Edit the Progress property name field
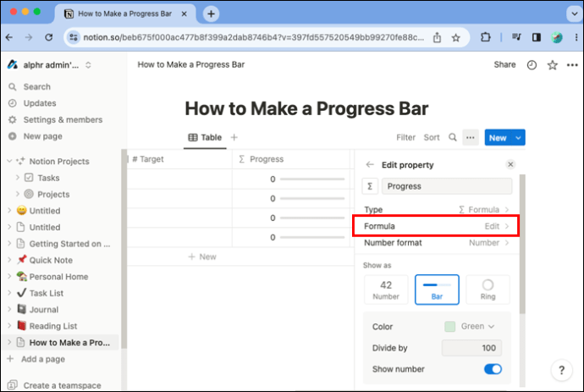Screen dimensions: 584x392 pos(447,186)
